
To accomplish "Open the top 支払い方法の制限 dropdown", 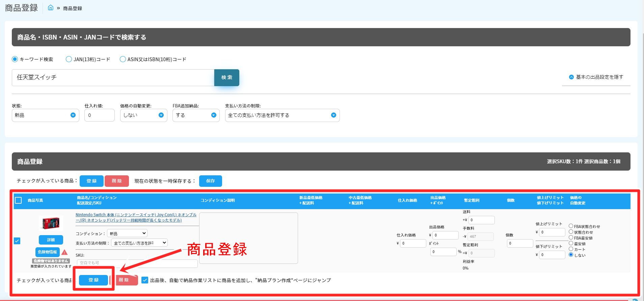I will [282, 115].
